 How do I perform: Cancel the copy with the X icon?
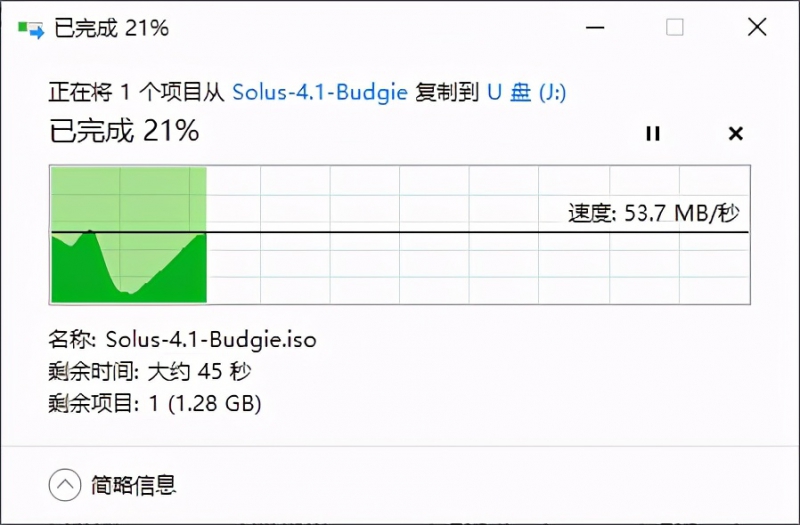point(736,134)
